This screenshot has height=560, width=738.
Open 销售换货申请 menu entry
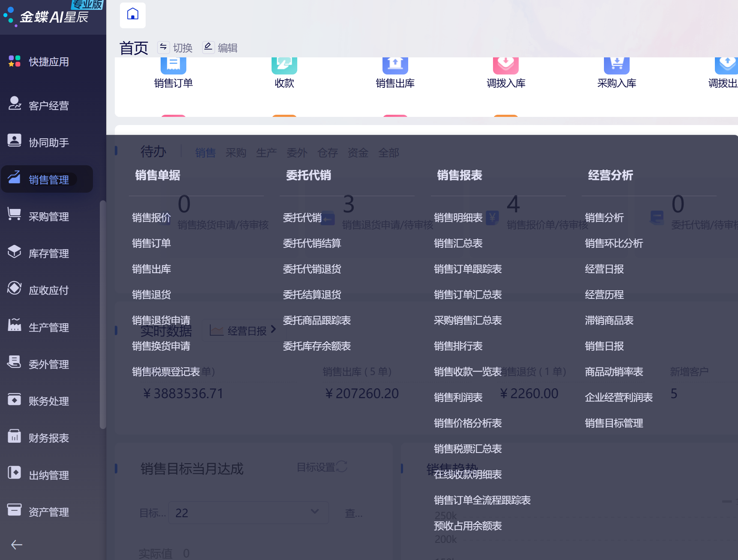[x=161, y=346]
